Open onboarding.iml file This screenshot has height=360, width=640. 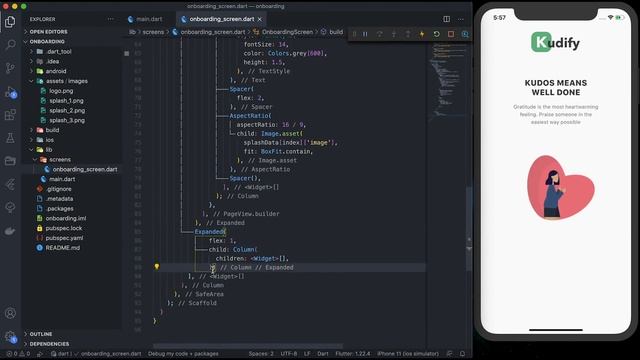[x=66, y=218]
